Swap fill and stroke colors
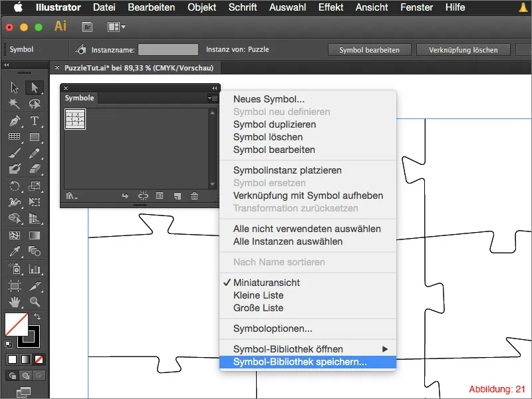This screenshot has width=532, height=399. (37, 317)
